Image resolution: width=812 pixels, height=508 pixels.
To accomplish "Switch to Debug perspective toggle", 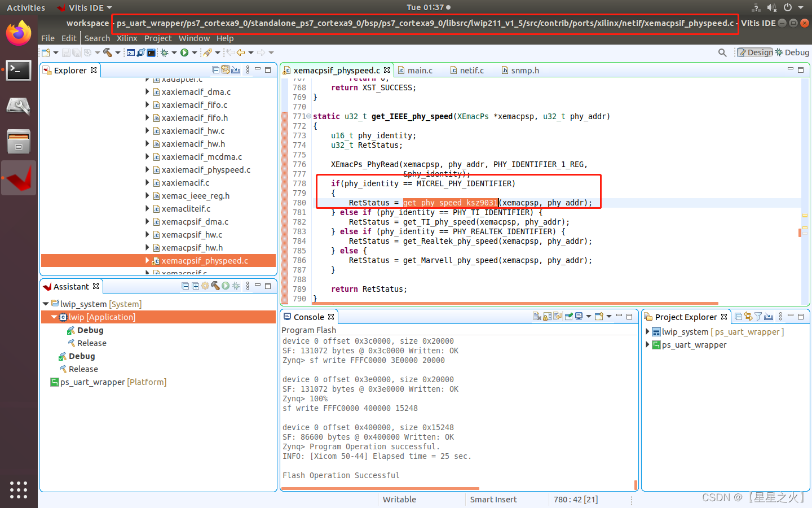I will click(792, 52).
